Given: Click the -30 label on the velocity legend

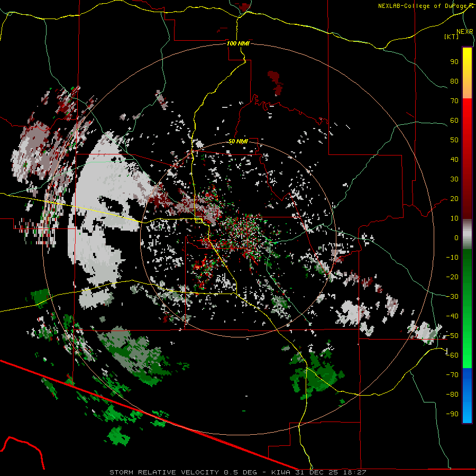Looking at the screenshot, I should [x=452, y=297].
